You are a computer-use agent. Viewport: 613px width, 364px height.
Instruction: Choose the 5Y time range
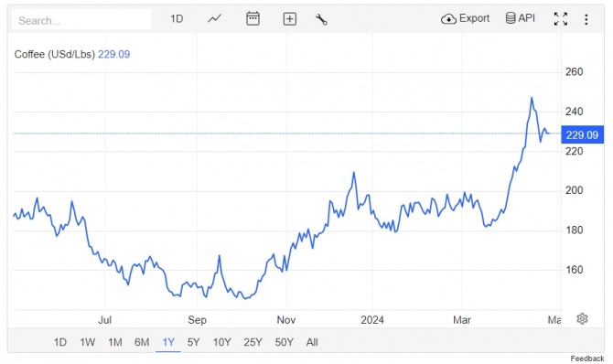194,342
